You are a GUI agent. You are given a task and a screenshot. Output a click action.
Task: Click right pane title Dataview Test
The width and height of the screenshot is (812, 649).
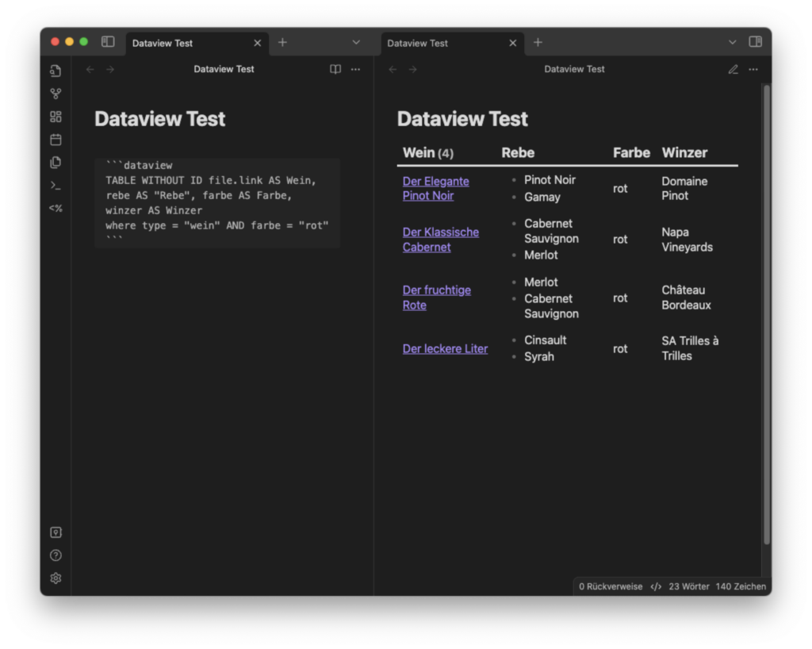point(574,69)
